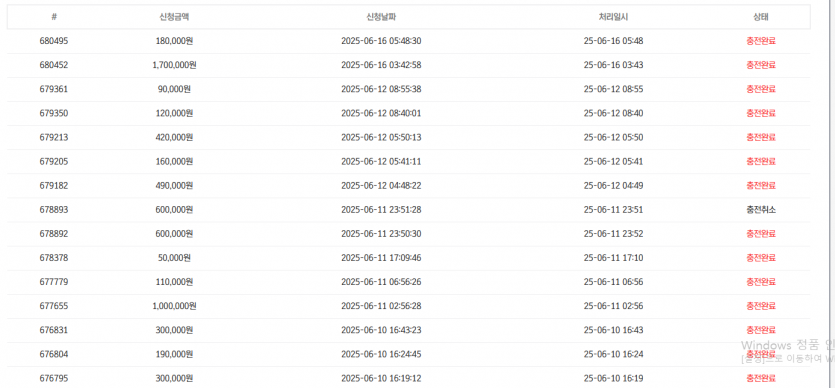This screenshot has width=835, height=388.
Task: Select transaction number 676795
Action: 54,378
